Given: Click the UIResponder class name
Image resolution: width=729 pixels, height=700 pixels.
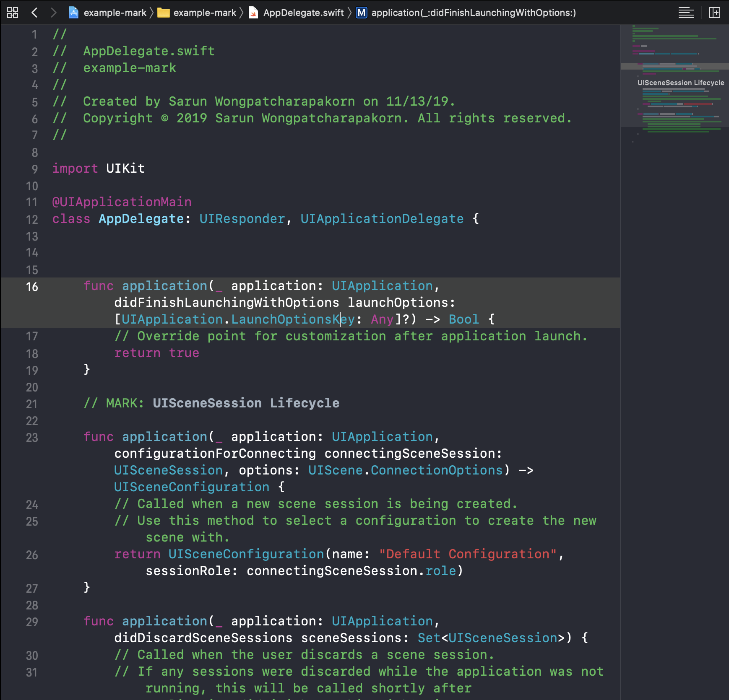Looking at the screenshot, I should (x=242, y=219).
